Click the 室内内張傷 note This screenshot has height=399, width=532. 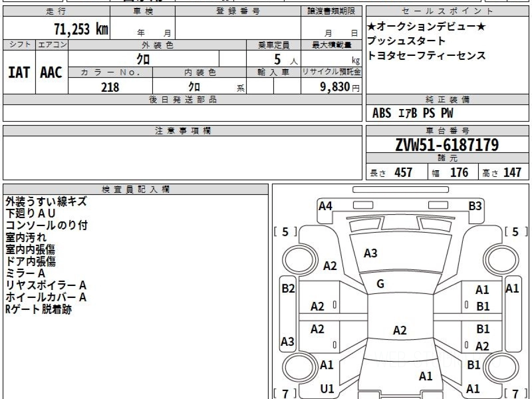(31, 249)
